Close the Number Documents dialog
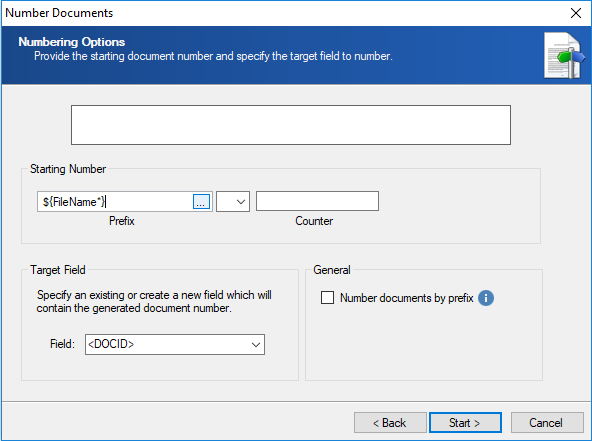The height and width of the screenshot is (441, 592). pos(576,13)
